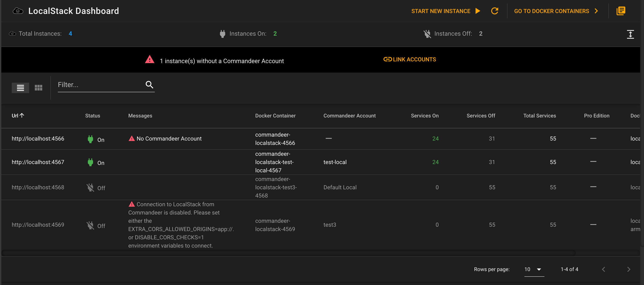Click plug icon next to Instances On
Viewport: 644px width, 285px height.
tap(222, 34)
